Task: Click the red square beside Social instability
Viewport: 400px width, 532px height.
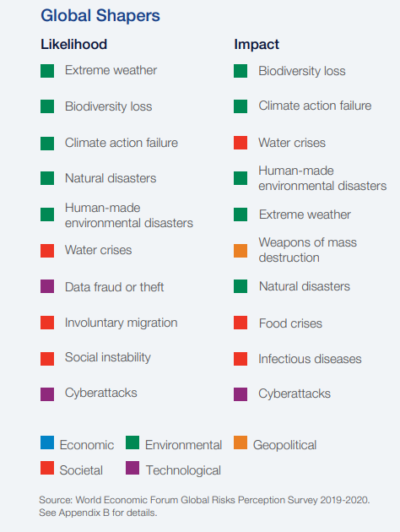Action: [x=47, y=359]
